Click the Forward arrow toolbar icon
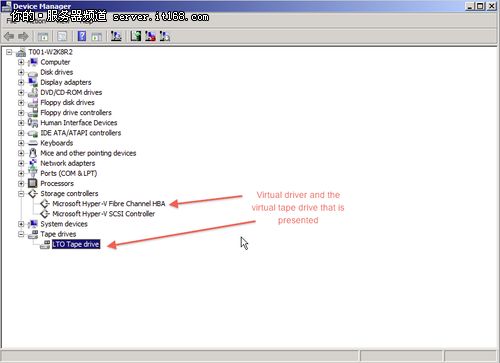 point(23,36)
